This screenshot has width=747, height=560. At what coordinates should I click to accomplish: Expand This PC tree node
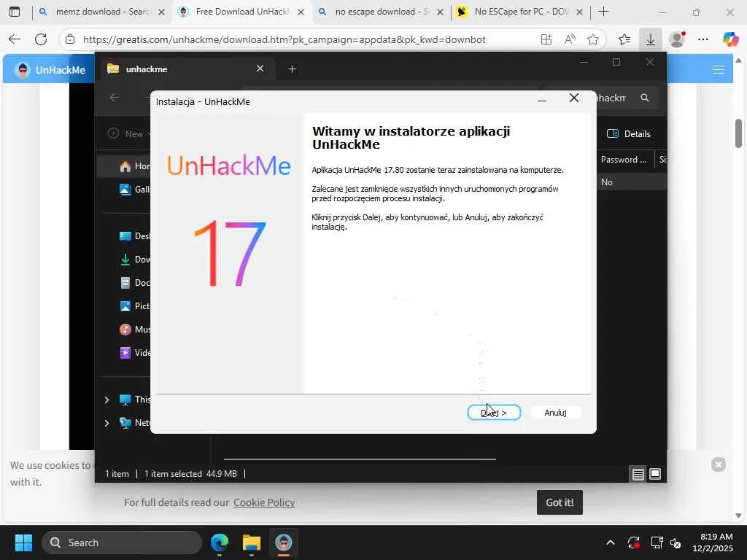[x=107, y=400]
